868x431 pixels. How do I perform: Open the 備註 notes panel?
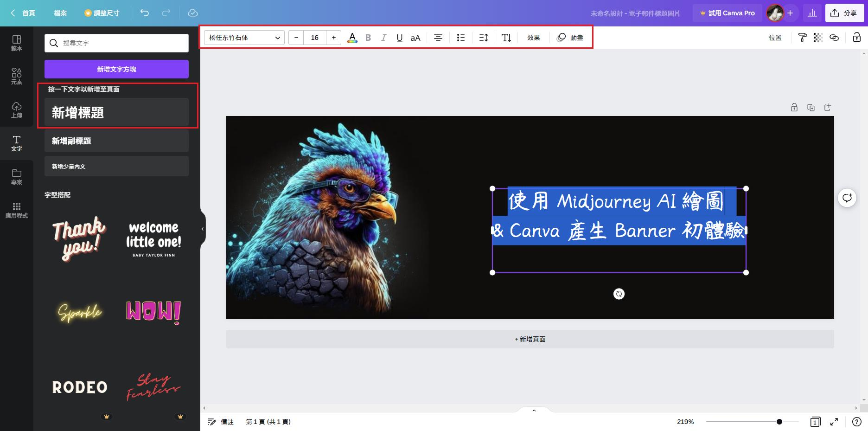click(220, 422)
